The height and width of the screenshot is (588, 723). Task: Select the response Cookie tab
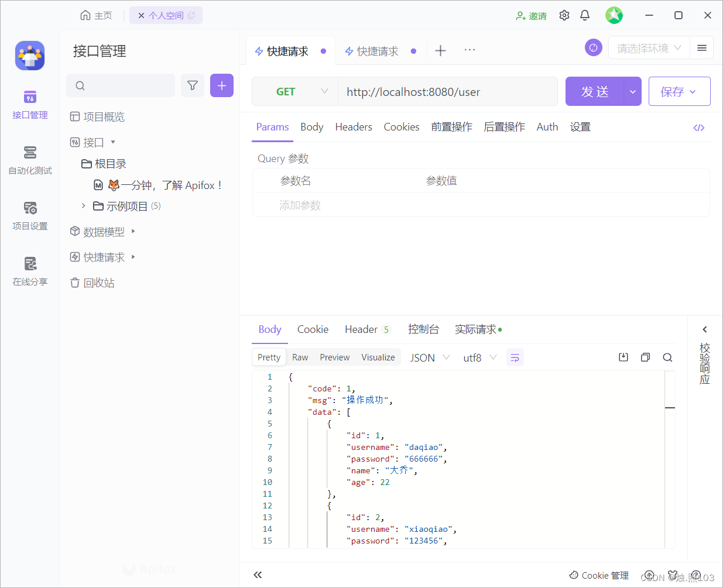pos(313,329)
